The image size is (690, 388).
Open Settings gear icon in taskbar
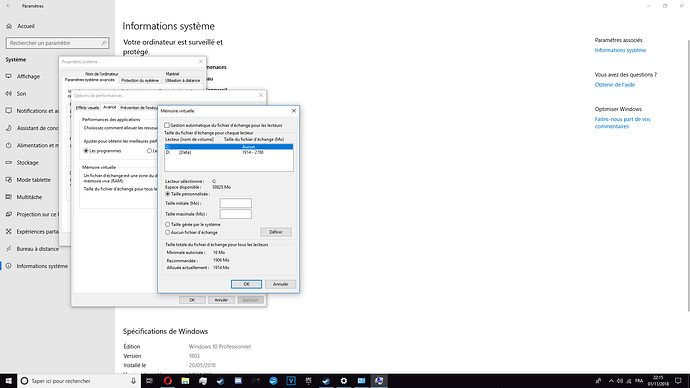coord(344,381)
